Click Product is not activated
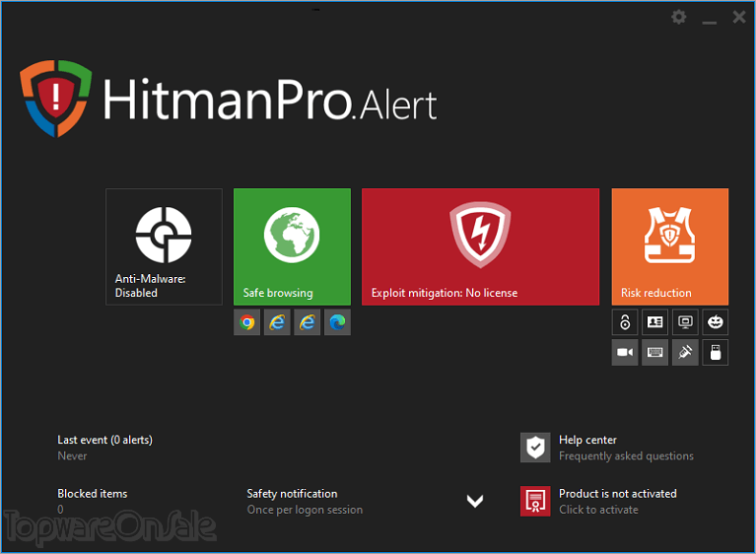The height and width of the screenshot is (554, 756). pos(618,494)
